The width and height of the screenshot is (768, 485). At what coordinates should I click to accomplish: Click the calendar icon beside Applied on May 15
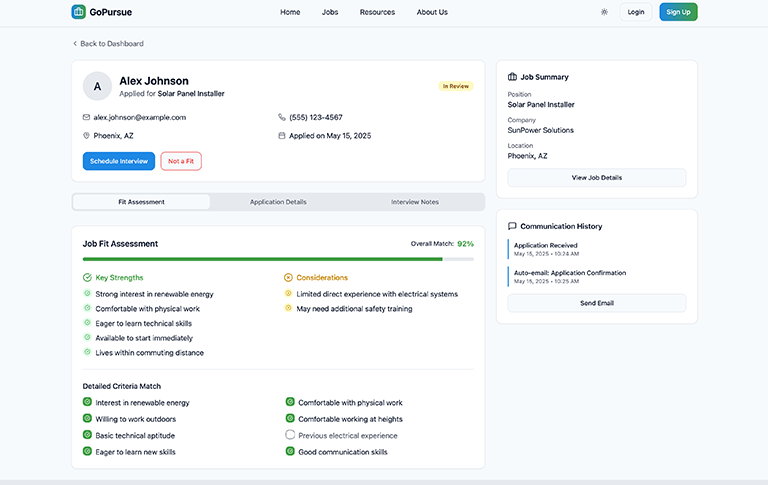pos(282,136)
